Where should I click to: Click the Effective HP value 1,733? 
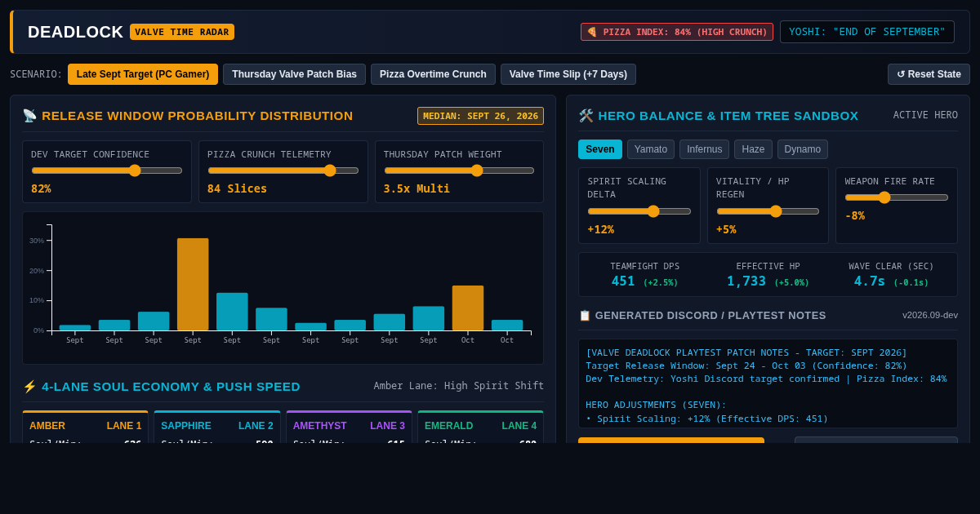coord(746,281)
